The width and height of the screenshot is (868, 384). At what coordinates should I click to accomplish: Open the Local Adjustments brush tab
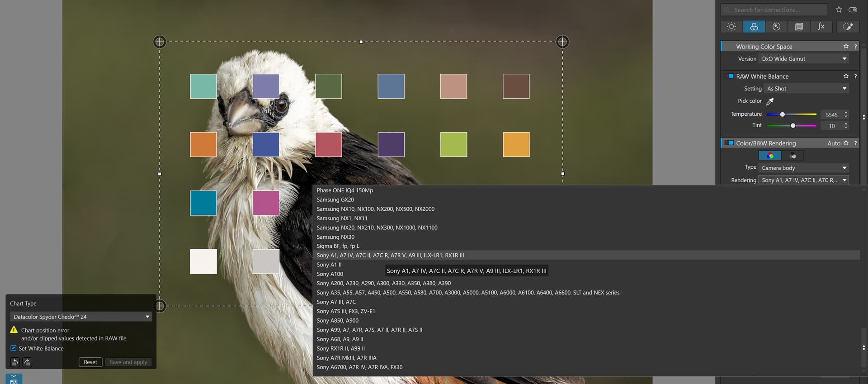[848, 27]
